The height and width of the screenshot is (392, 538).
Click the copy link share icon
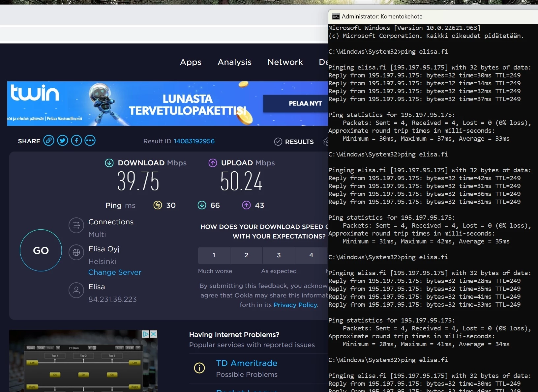pos(49,141)
